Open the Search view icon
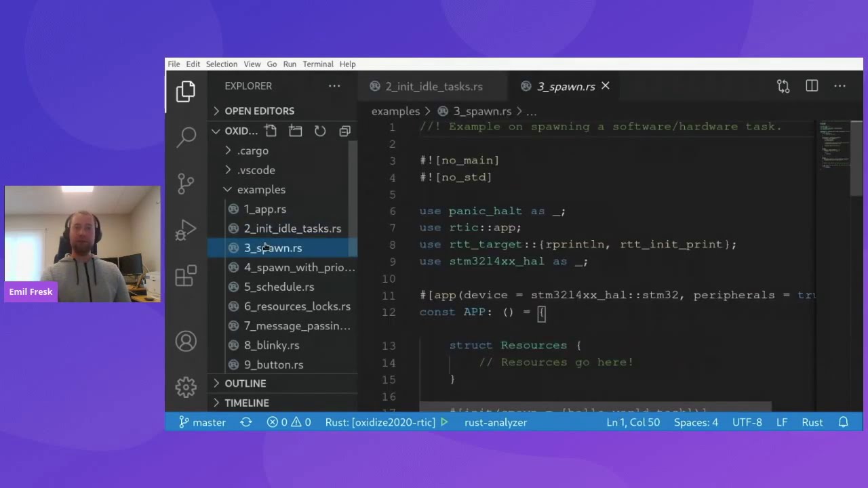Screen dimensions: 868x488 [x=186, y=137]
